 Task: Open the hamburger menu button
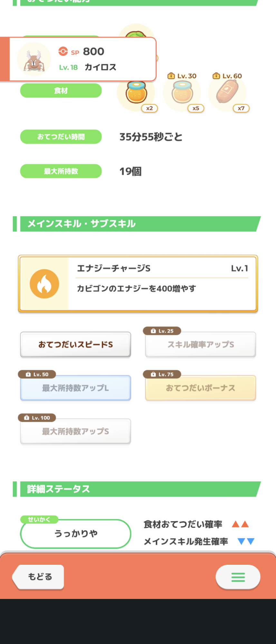[x=238, y=577]
